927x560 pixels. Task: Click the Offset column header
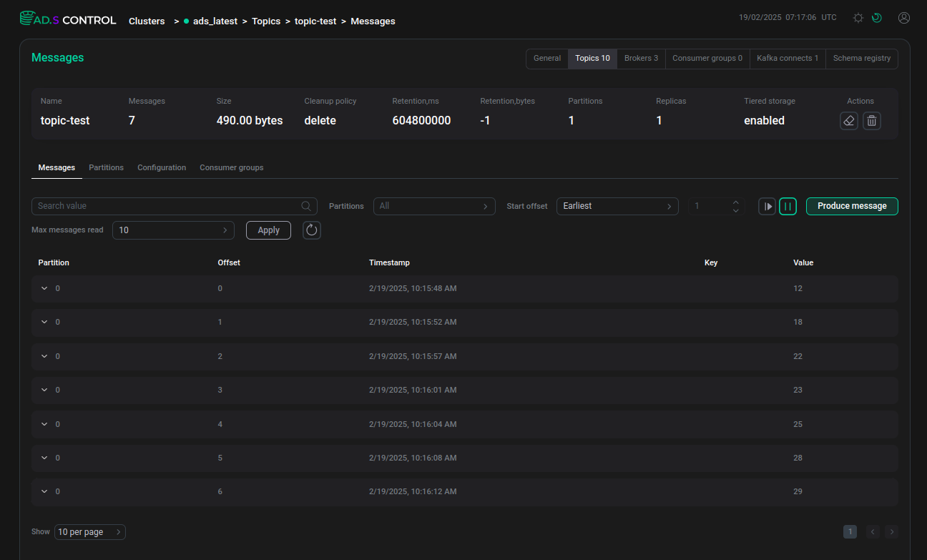(x=229, y=262)
